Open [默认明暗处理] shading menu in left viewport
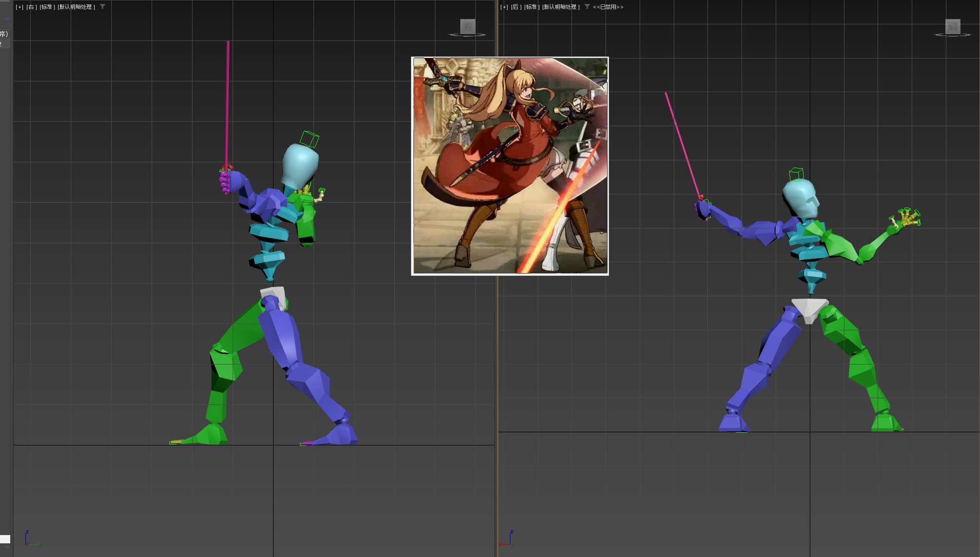 (x=76, y=7)
